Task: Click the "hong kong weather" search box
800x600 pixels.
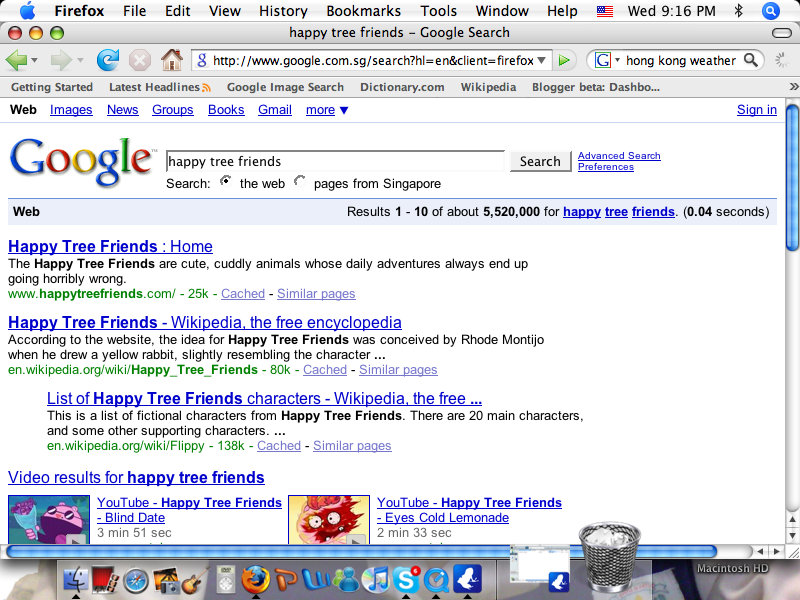Action: [x=681, y=60]
